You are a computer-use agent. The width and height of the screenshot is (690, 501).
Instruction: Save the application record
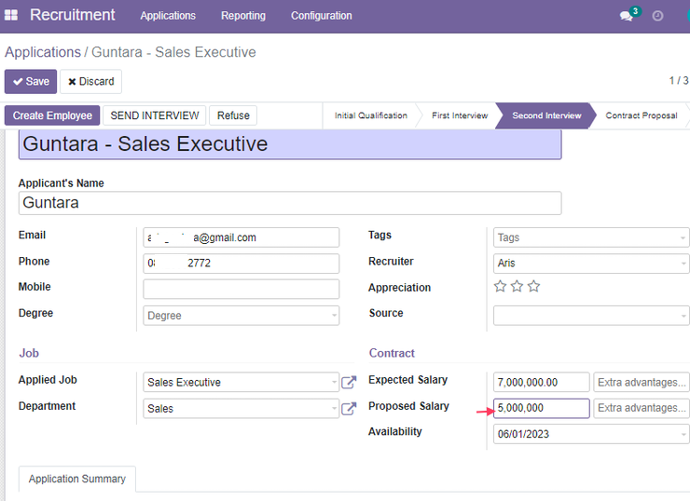point(31,81)
